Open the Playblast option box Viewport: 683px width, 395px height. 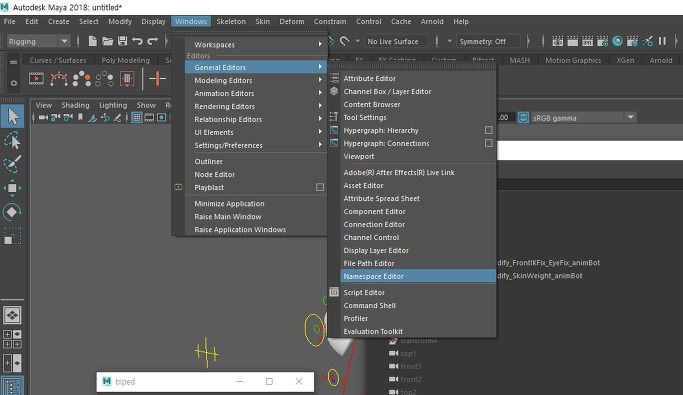pyautogui.click(x=320, y=187)
